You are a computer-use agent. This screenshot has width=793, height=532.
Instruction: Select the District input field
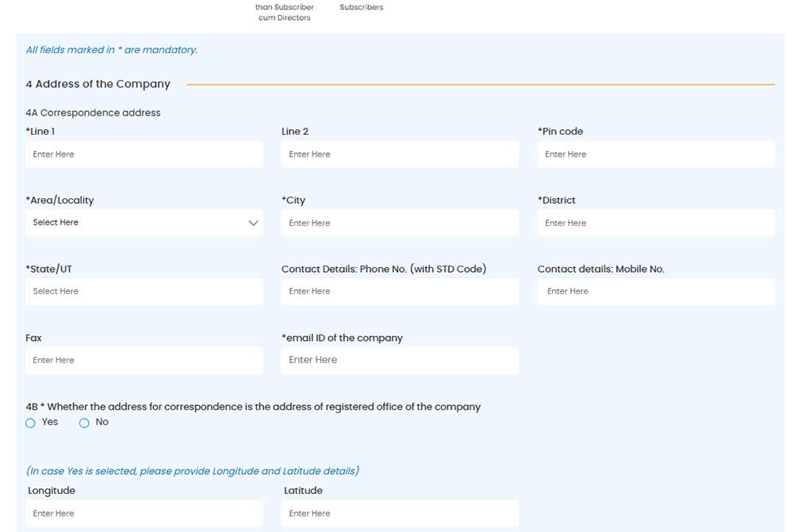656,223
